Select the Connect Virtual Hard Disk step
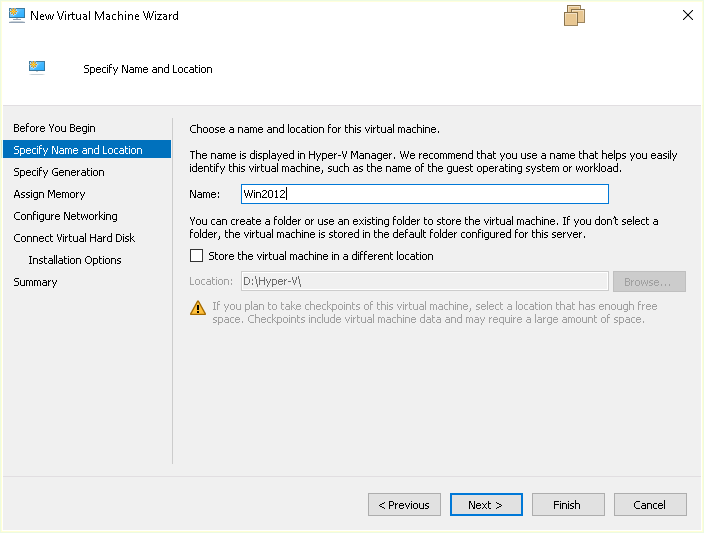The image size is (704, 533). point(74,238)
